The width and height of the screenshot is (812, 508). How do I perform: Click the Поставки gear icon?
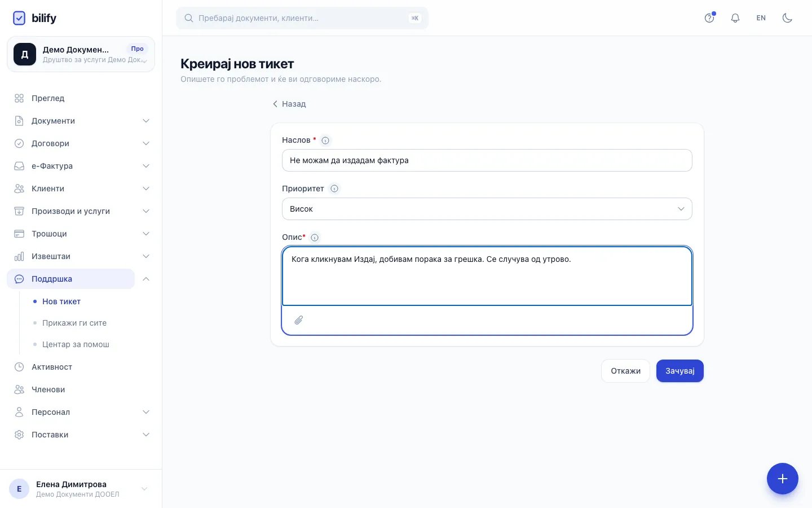(19, 435)
